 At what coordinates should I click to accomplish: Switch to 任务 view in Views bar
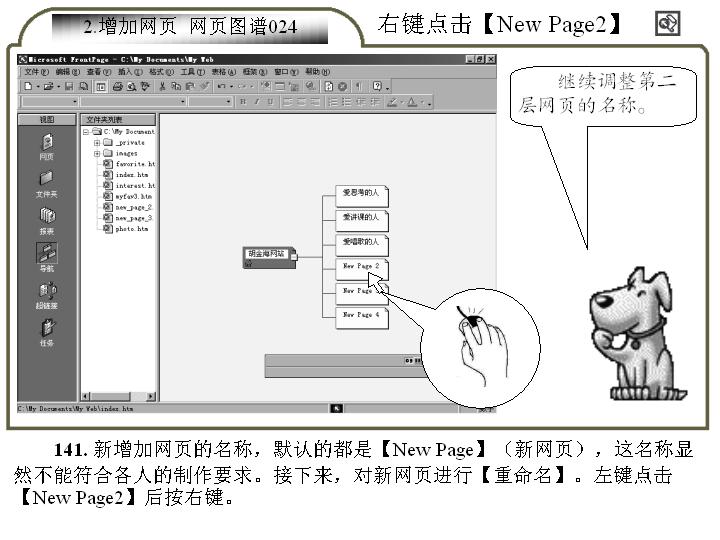click(47, 333)
